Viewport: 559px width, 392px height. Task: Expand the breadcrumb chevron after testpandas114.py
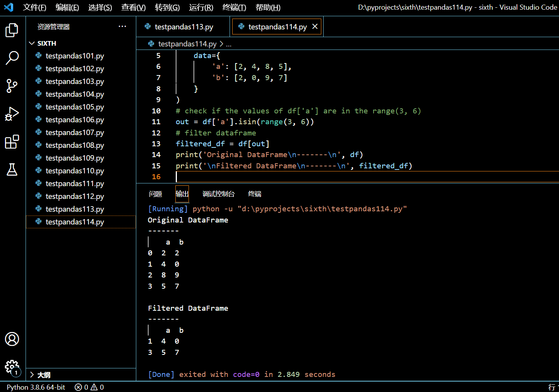pyautogui.click(x=221, y=44)
